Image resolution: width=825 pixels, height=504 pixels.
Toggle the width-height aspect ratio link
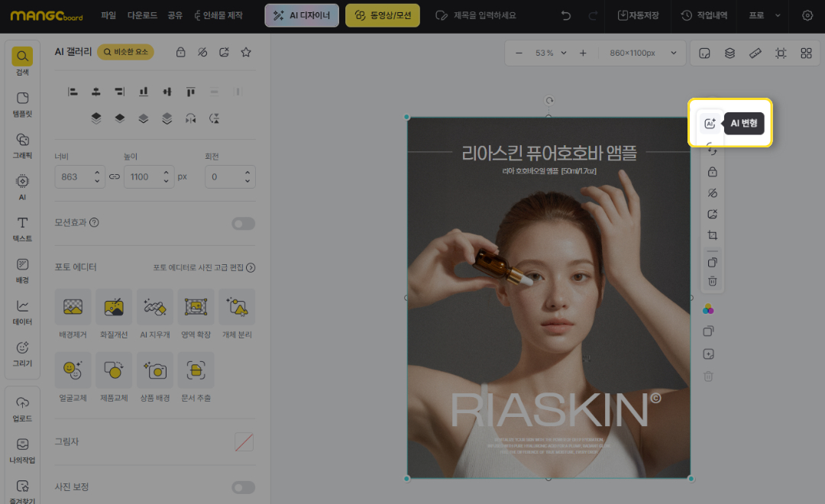click(x=115, y=176)
